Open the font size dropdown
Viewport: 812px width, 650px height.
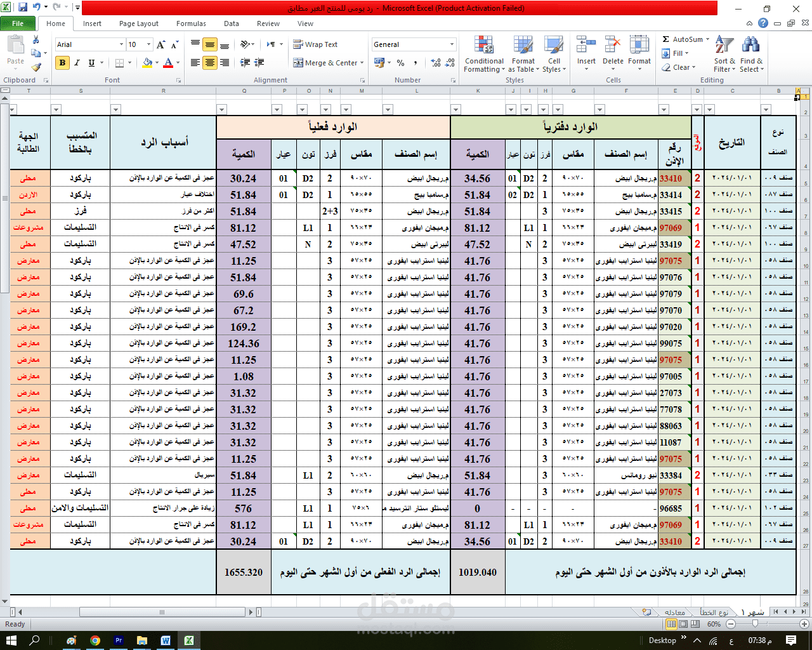pyautogui.click(x=149, y=44)
